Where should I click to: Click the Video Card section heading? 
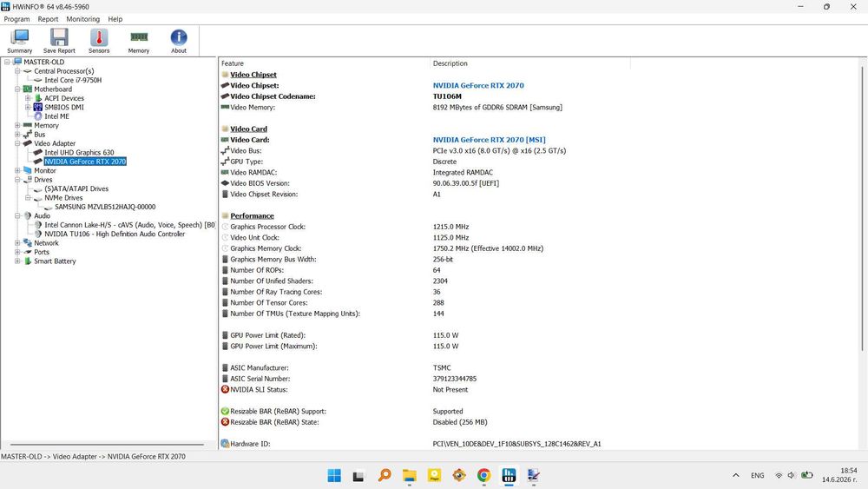tap(248, 129)
